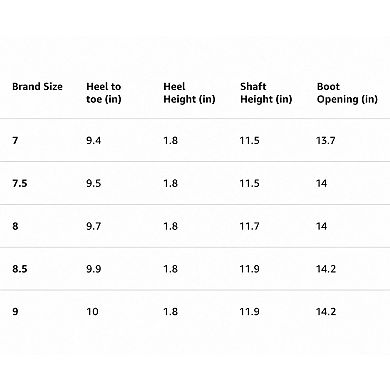The image size is (390, 390).
Task: Select the 13.7 boot opening value
Action: coord(326,141)
